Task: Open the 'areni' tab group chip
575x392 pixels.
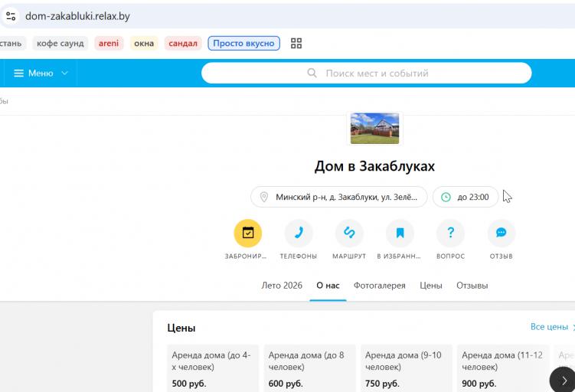Action: (109, 44)
